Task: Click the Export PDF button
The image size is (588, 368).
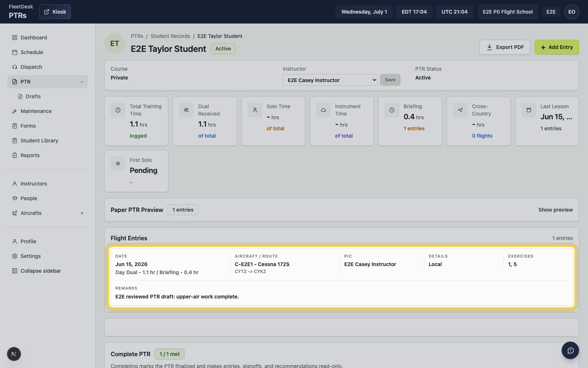Action: pos(505,47)
